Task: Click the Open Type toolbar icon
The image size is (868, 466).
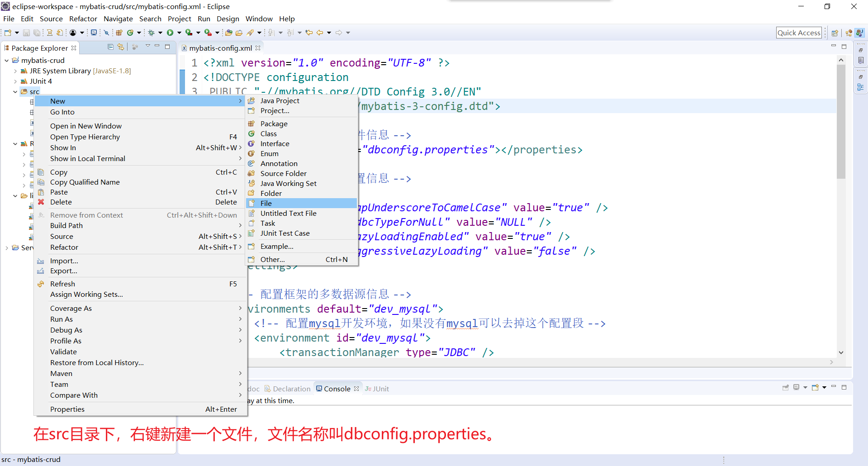Action: click(229, 33)
